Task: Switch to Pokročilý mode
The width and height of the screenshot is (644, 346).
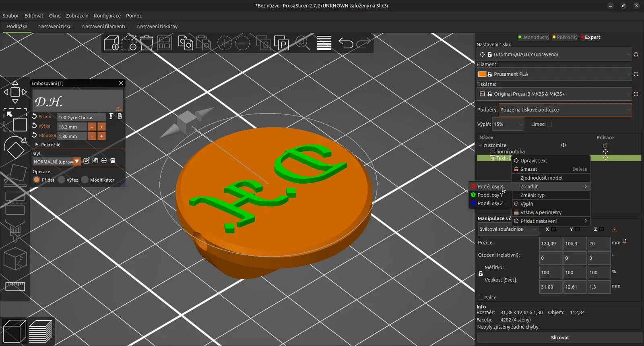Action: point(565,37)
